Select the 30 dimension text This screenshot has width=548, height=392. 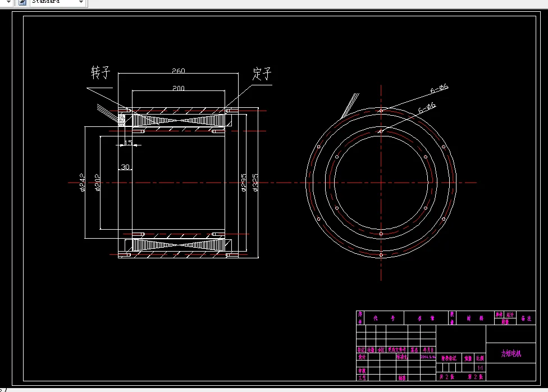point(125,167)
